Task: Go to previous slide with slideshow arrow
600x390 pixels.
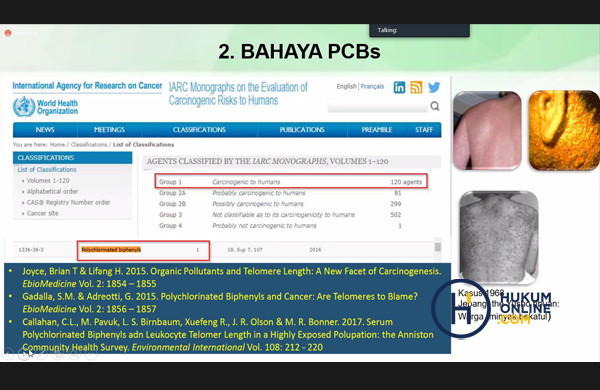Action: (7, 354)
